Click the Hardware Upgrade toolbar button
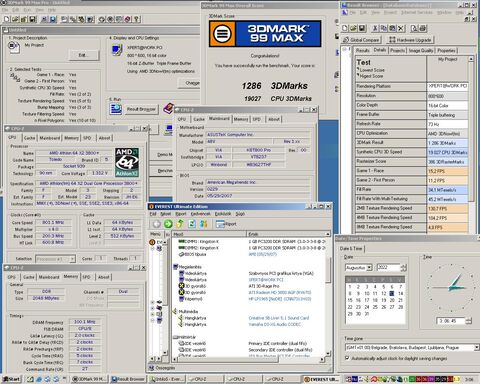480x384 pixels. click(x=410, y=40)
